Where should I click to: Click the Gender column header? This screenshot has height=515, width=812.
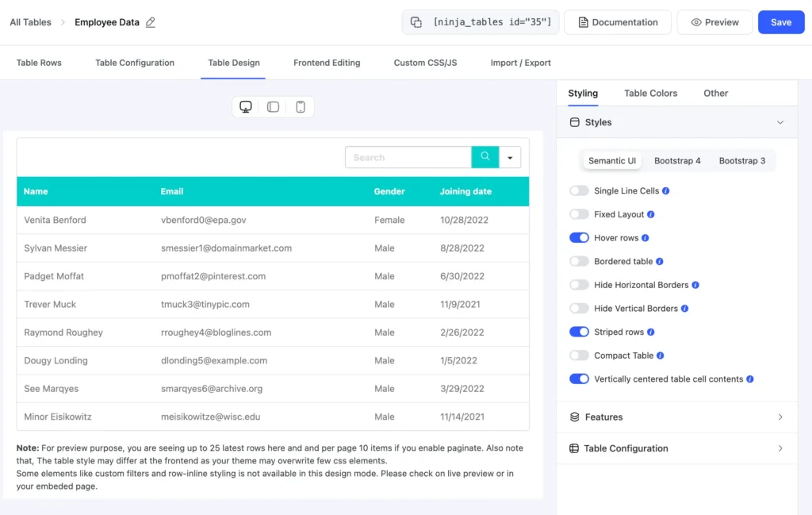[389, 191]
